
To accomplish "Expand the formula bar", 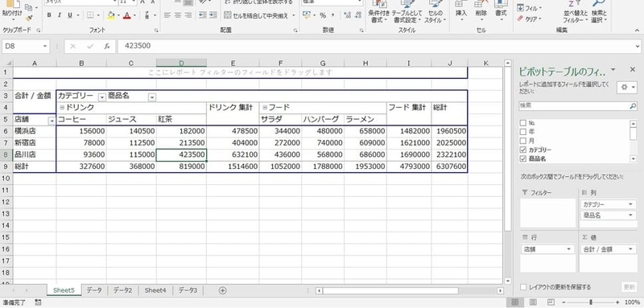I will pyautogui.click(x=638, y=47).
